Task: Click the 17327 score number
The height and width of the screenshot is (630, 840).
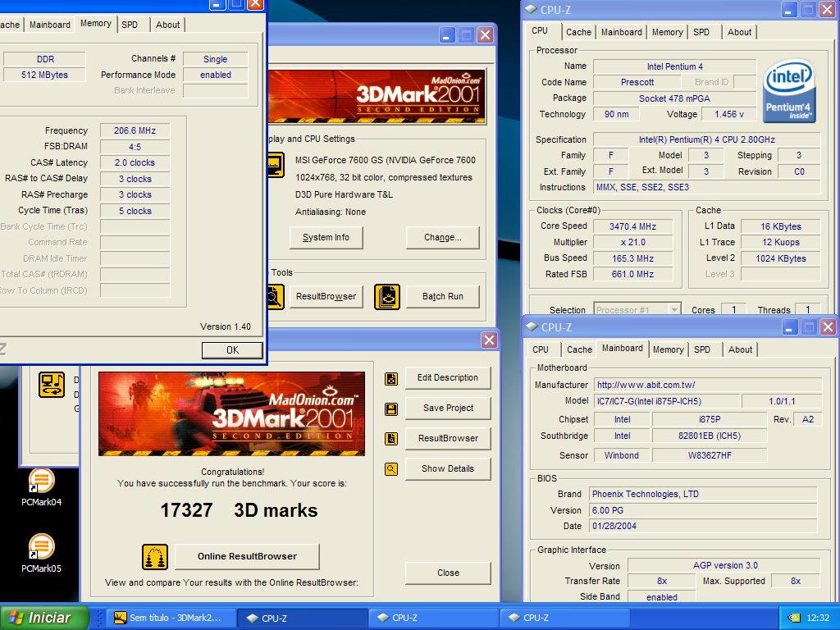Action: [186, 510]
